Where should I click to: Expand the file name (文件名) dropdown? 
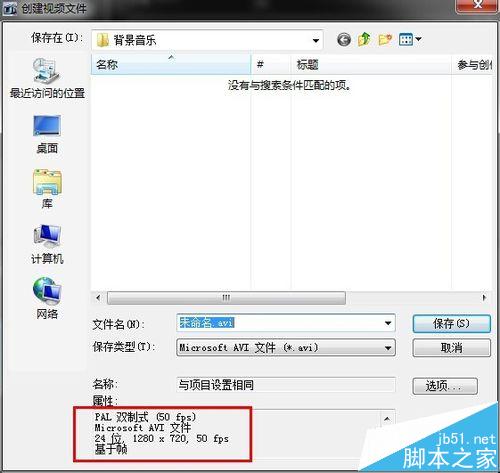click(388, 323)
